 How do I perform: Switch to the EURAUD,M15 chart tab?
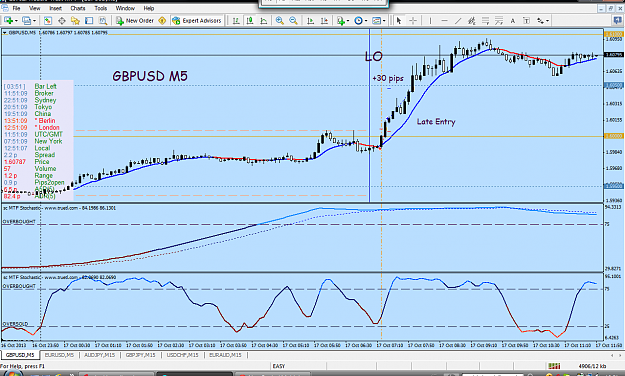[x=225, y=354]
